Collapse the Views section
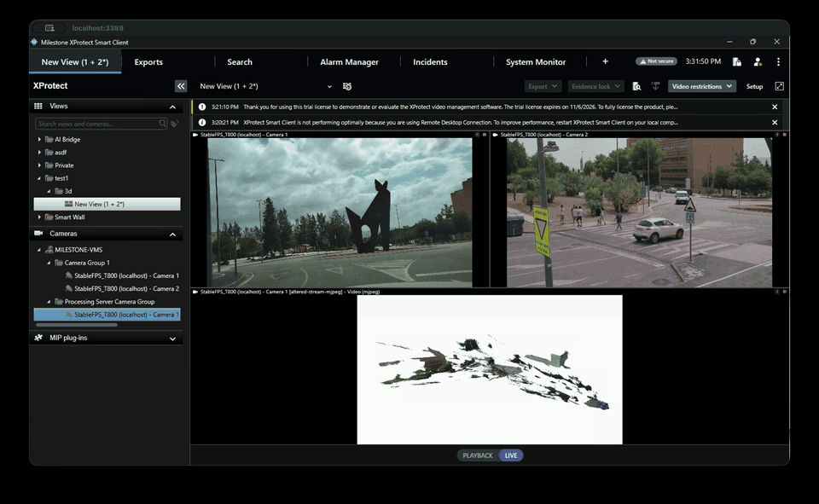Viewport: 819px width, 504px height. 172,107
